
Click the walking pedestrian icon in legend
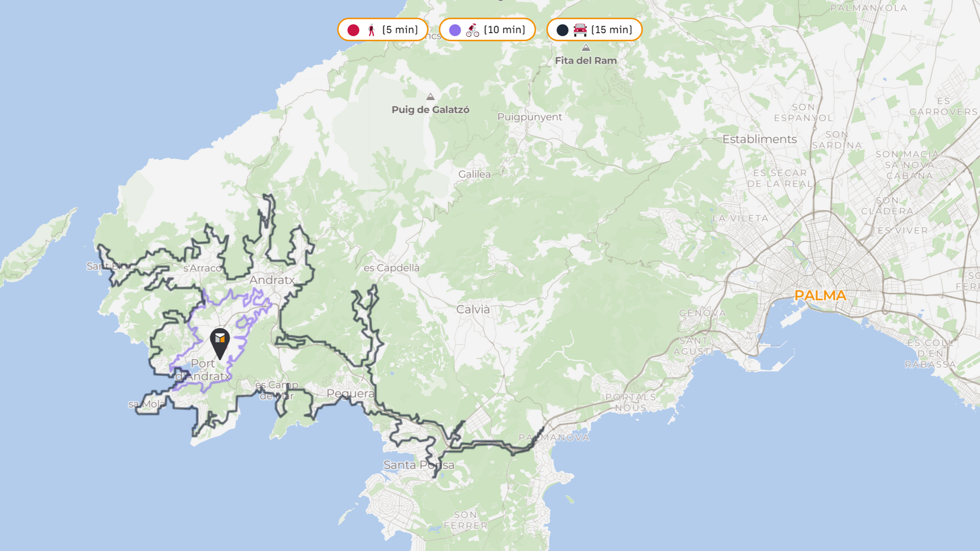tap(372, 30)
